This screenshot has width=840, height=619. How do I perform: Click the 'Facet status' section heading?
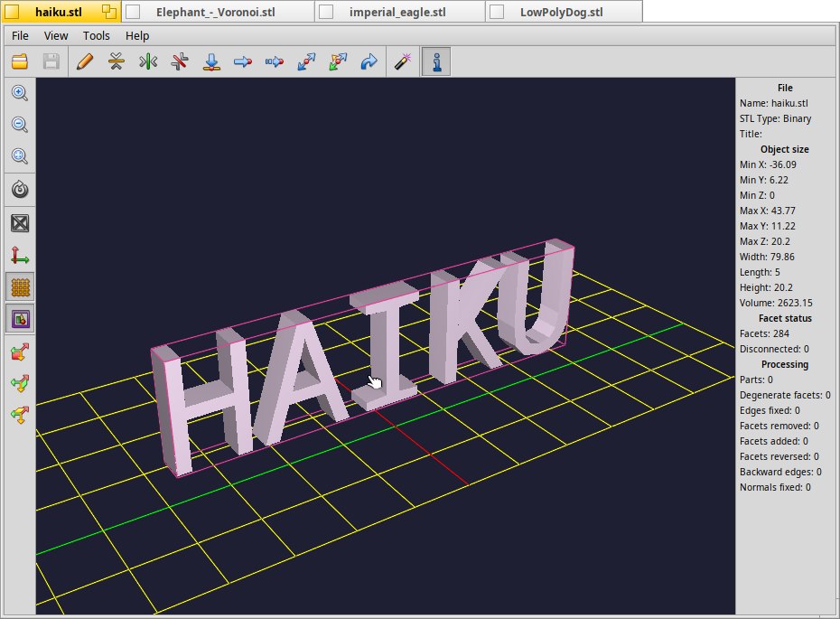point(785,318)
